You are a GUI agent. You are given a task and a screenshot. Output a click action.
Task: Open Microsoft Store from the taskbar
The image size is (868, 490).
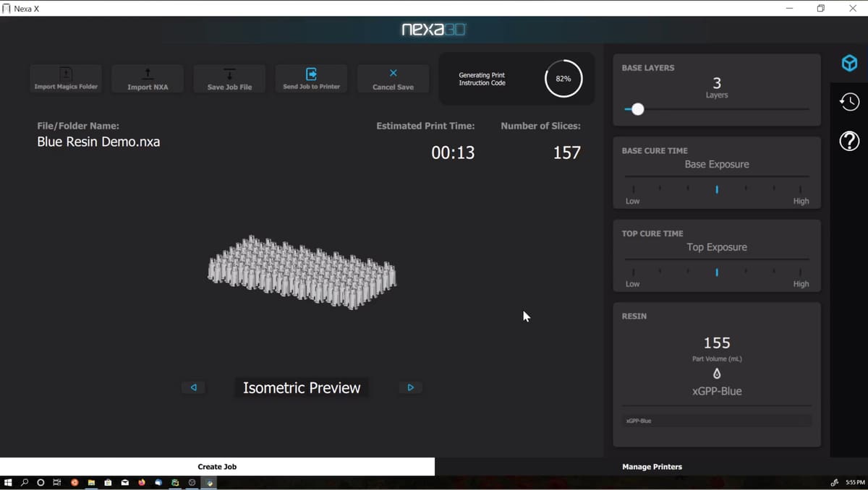coord(109,483)
